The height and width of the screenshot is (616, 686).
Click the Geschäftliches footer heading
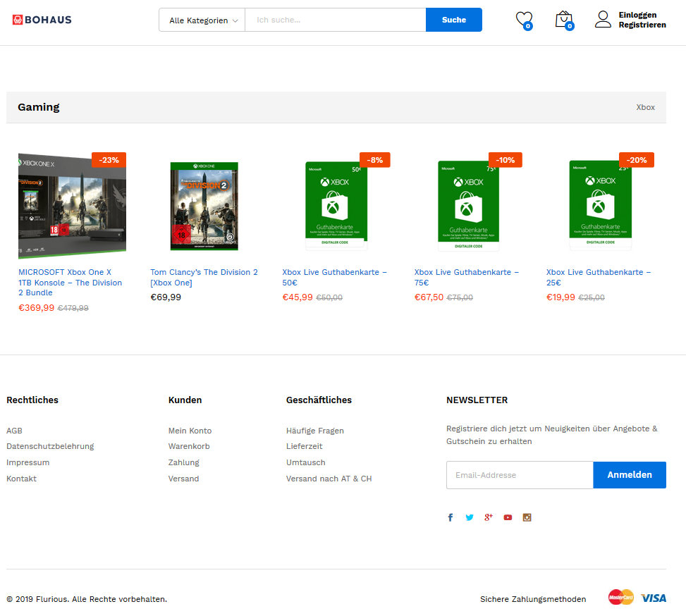[319, 400]
